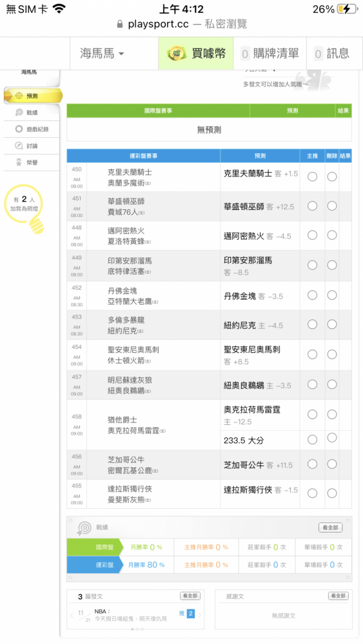The image size is (363, 644).
Task: Select 主推 radio for 華盛頓巫師 +12.5
Action: (313, 206)
